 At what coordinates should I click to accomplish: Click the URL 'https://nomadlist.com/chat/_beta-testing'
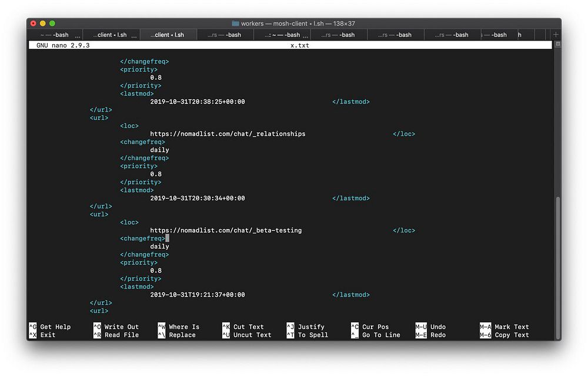point(226,231)
